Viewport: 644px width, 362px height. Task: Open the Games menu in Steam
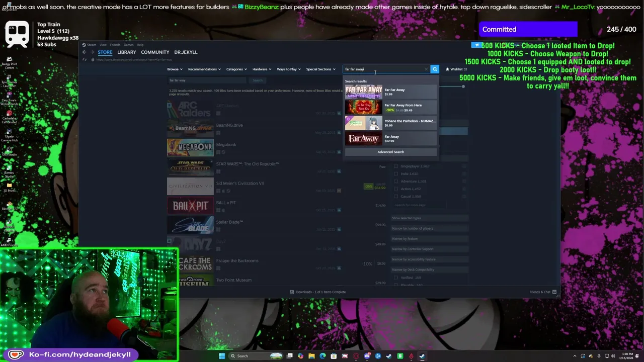point(129,45)
